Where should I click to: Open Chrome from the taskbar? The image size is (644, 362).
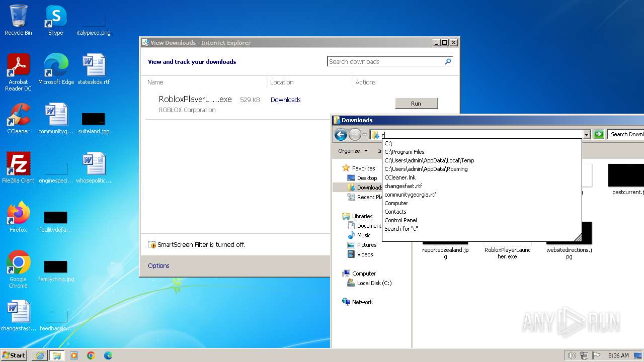point(91,355)
